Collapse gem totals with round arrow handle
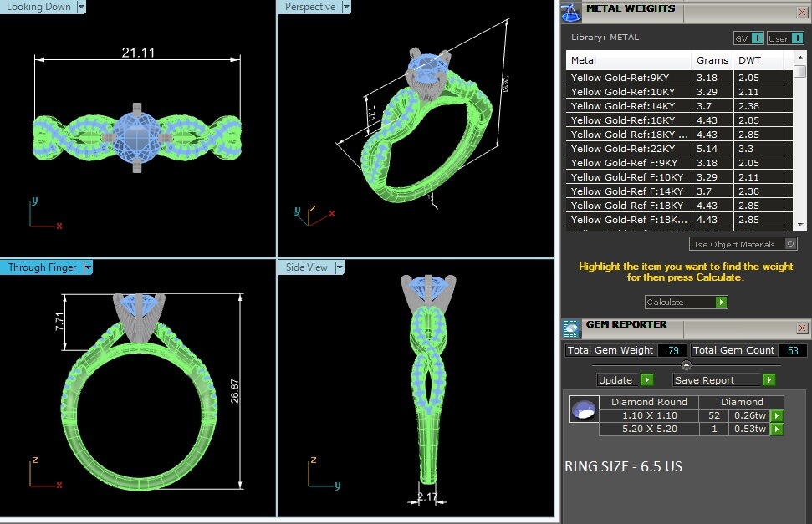812x524 pixels. (x=687, y=365)
